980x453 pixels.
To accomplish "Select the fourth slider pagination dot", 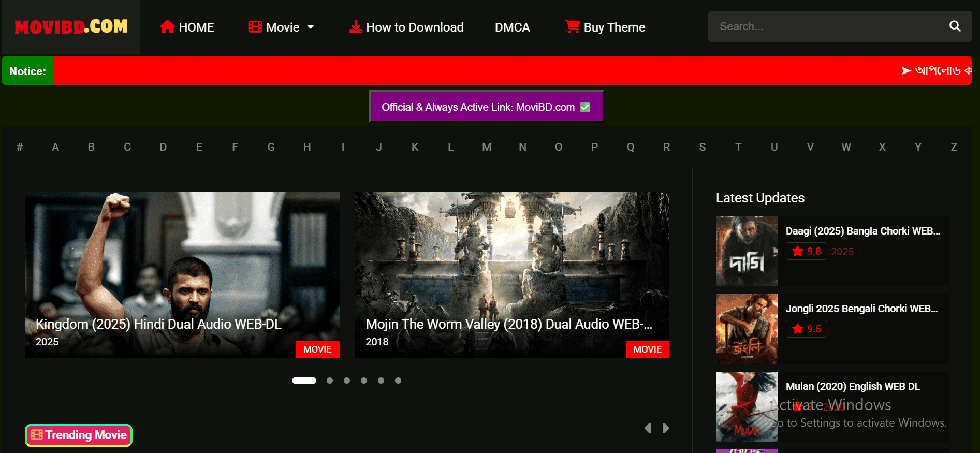I will (364, 381).
